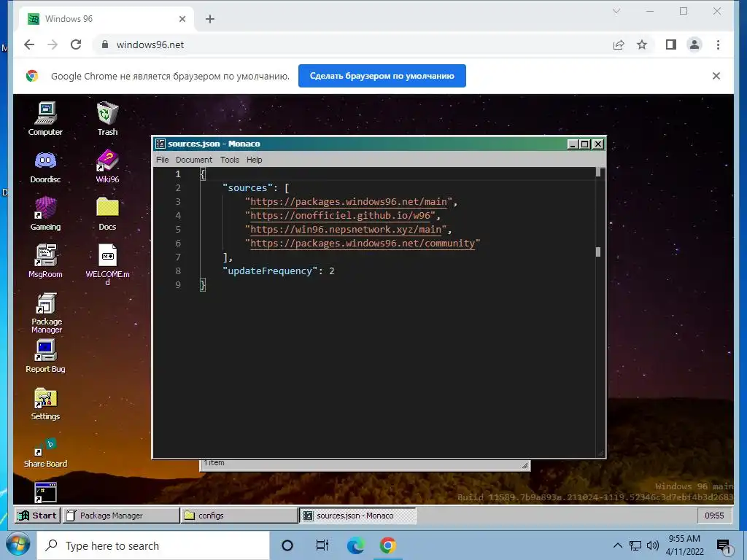The image size is (747, 560).
Task: Go forward in Chrome browser
Action: [53, 44]
